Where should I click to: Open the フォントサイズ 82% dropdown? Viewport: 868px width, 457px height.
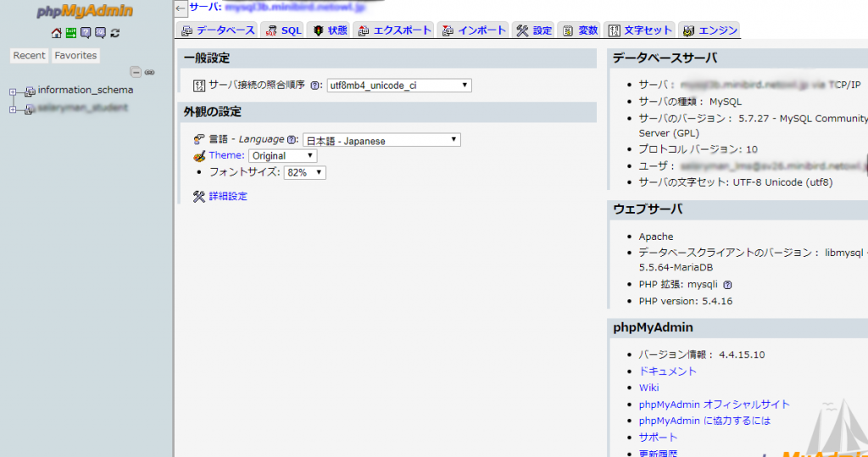point(304,172)
